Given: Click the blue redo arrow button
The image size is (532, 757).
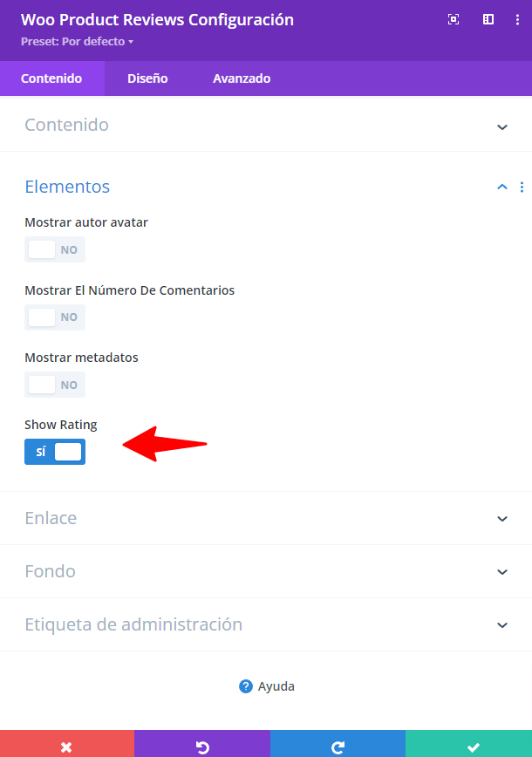Looking at the screenshot, I should [x=338, y=743].
